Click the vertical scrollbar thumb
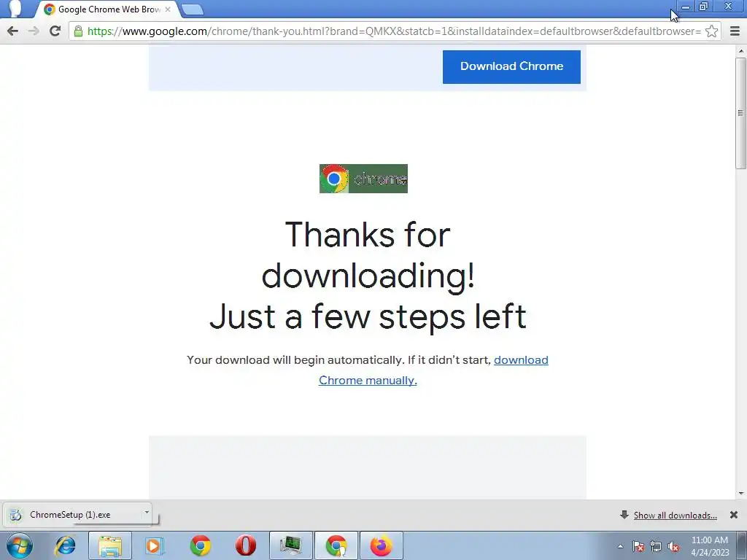The width and height of the screenshot is (747, 560). coord(741,113)
